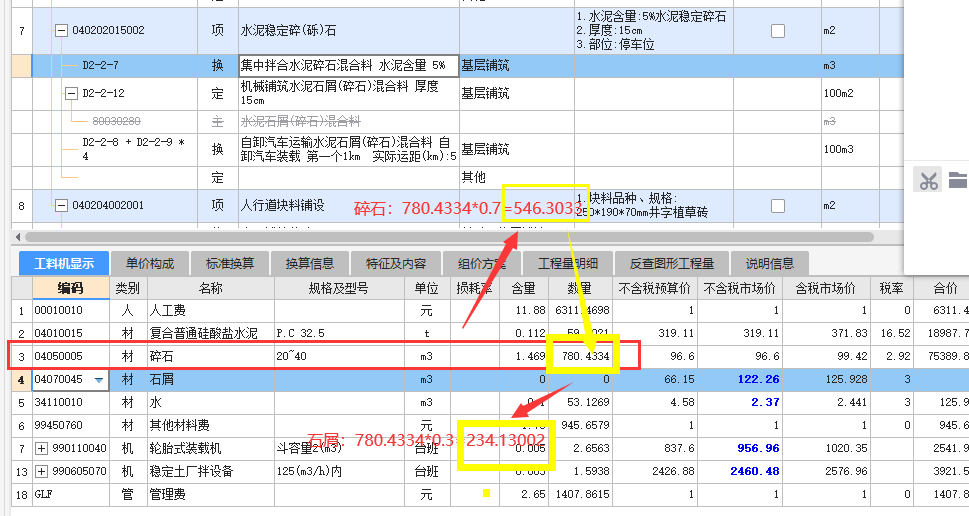The width and height of the screenshot is (969, 516).
Task: Click the code cell 00010010
Action: pyautogui.click(x=70, y=310)
